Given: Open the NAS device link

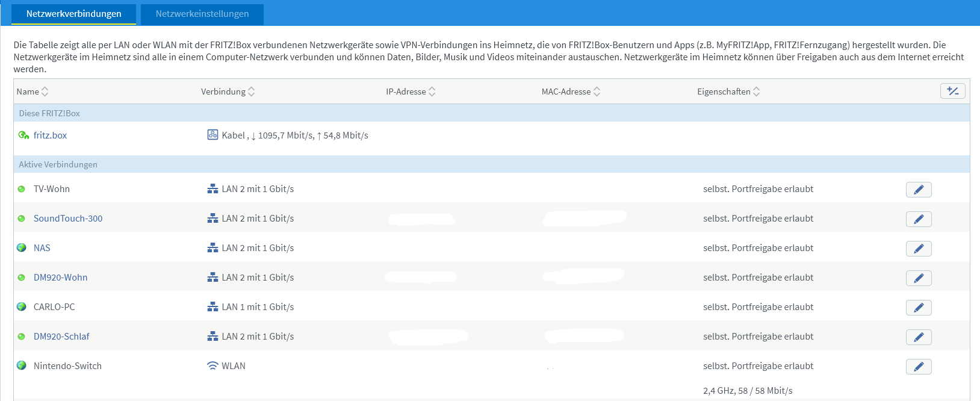Looking at the screenshot, I should point(42,248).
